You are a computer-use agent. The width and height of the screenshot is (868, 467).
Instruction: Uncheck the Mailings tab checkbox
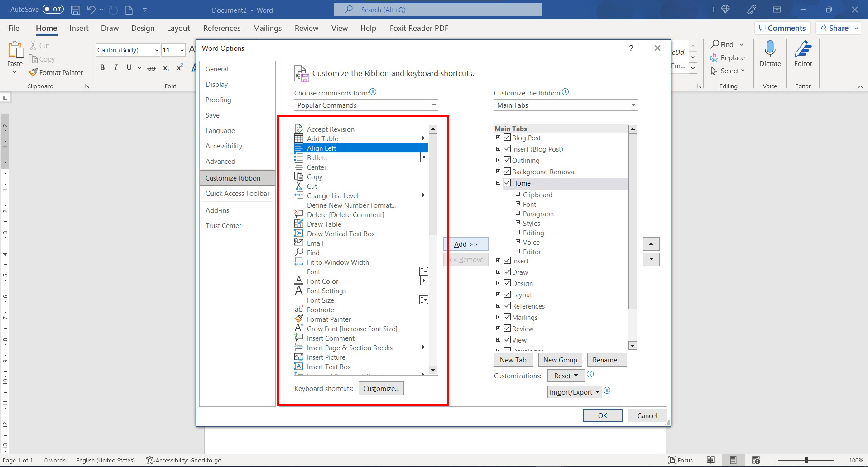point(507,317)
